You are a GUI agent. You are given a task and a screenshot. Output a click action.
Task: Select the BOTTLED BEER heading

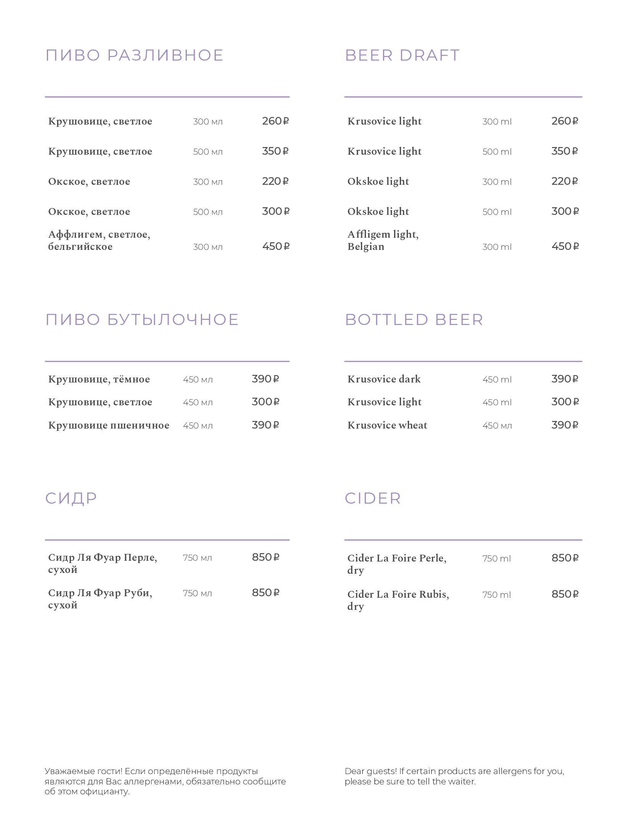click(x=414, y=320)
